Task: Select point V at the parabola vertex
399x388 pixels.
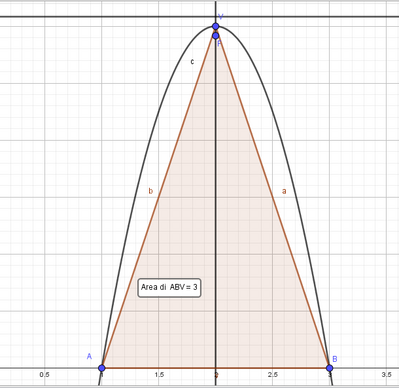Action: click(x=216, y=26)
